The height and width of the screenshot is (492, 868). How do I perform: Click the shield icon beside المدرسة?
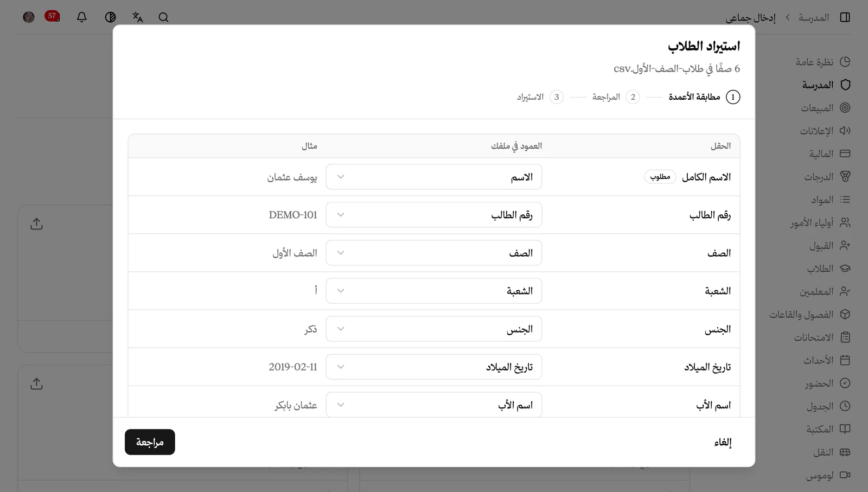(x=845, y=85)
